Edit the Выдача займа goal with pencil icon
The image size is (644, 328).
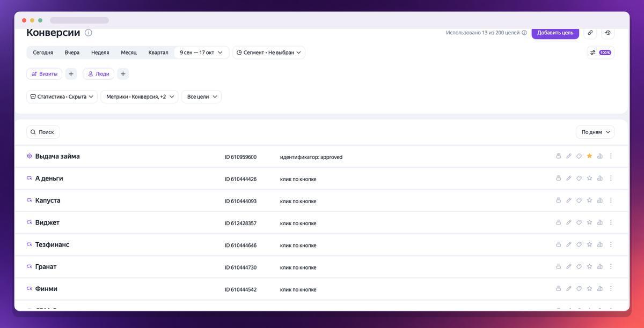[x=569, y=156]
